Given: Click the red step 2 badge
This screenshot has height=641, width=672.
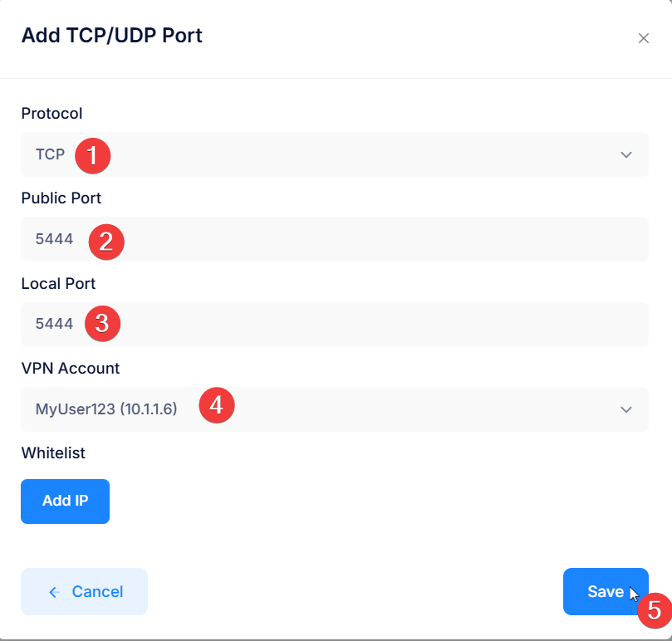Looking at the screenshot, I should click(106, 242).
